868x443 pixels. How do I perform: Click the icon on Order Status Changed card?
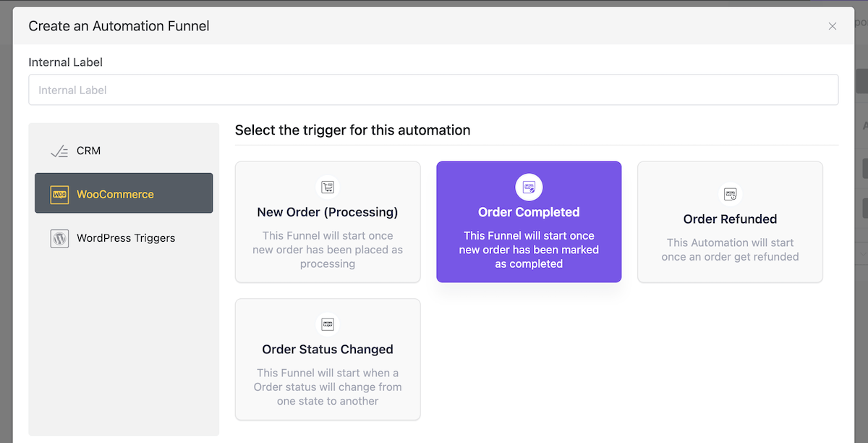tap(328, 324)
